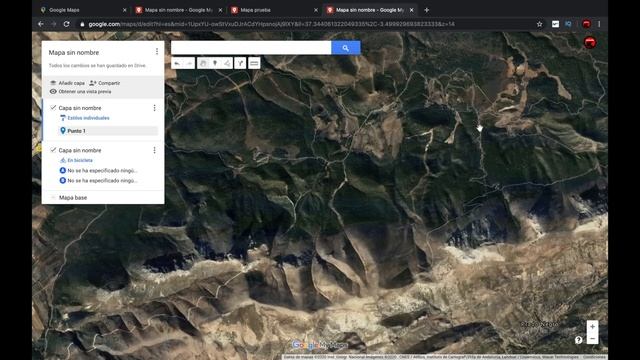Click Añadir capa button

(x=67, y=83)
